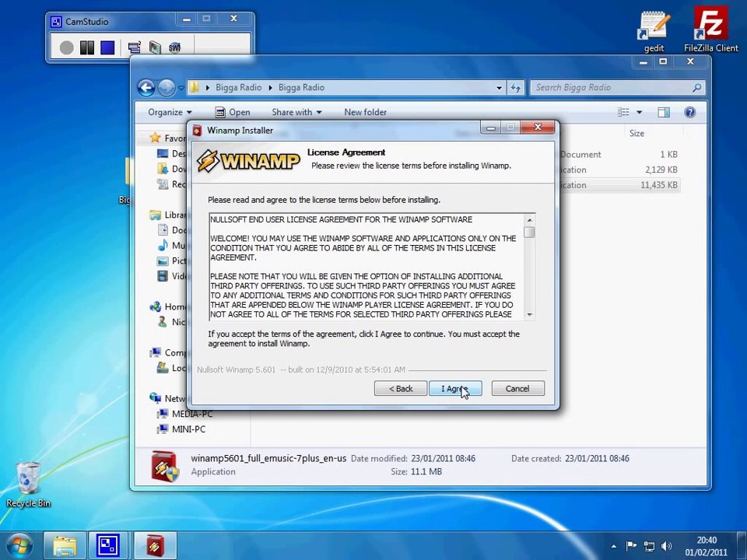Click Size column header in Explorer
This screenshot has height=560, width=747.
click(637, 133)
